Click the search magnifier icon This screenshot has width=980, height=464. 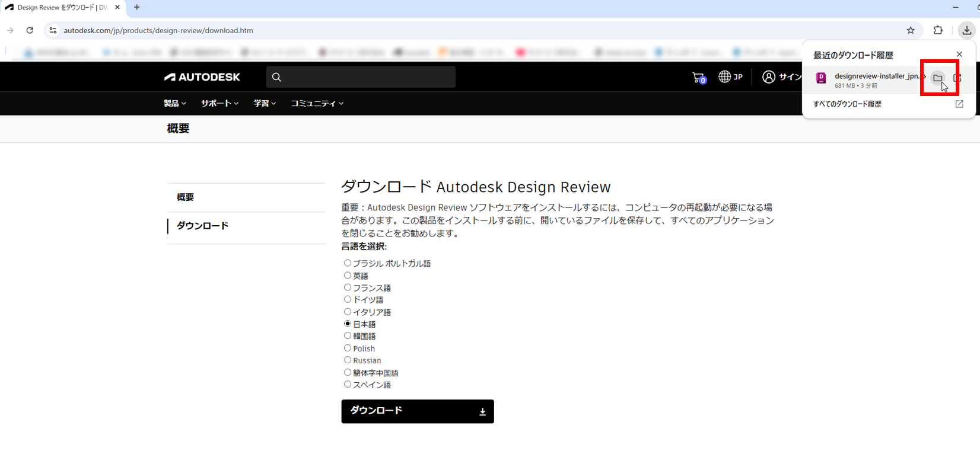pos(276,77)
